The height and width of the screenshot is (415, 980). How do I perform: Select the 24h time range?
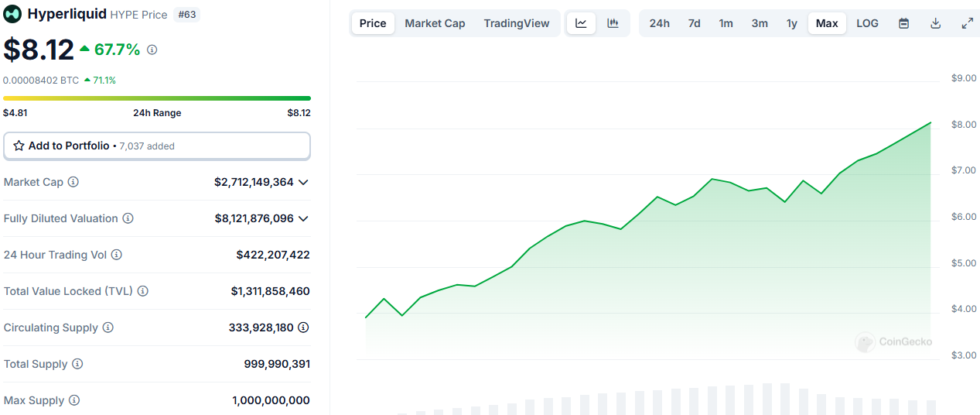pos(659,23)
